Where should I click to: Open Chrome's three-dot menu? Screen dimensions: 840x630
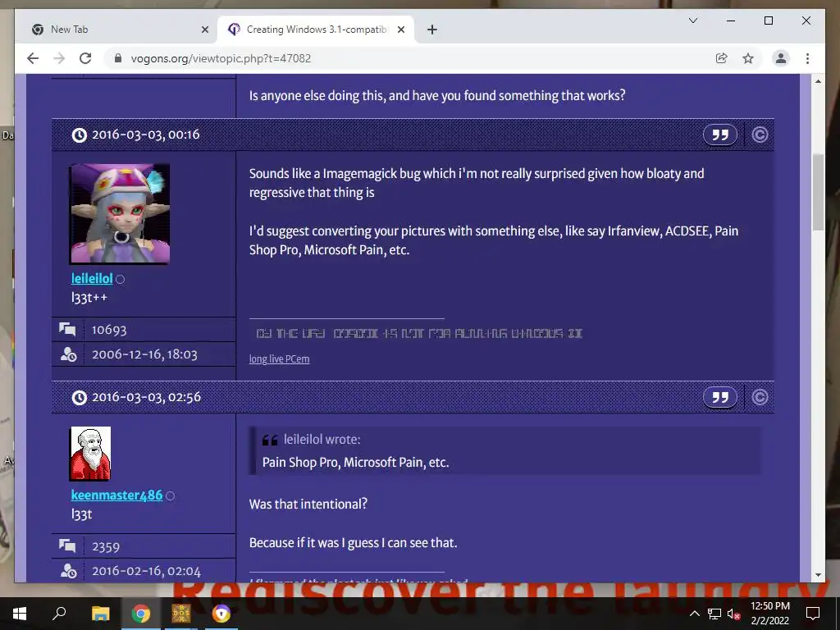coord(807,58)
